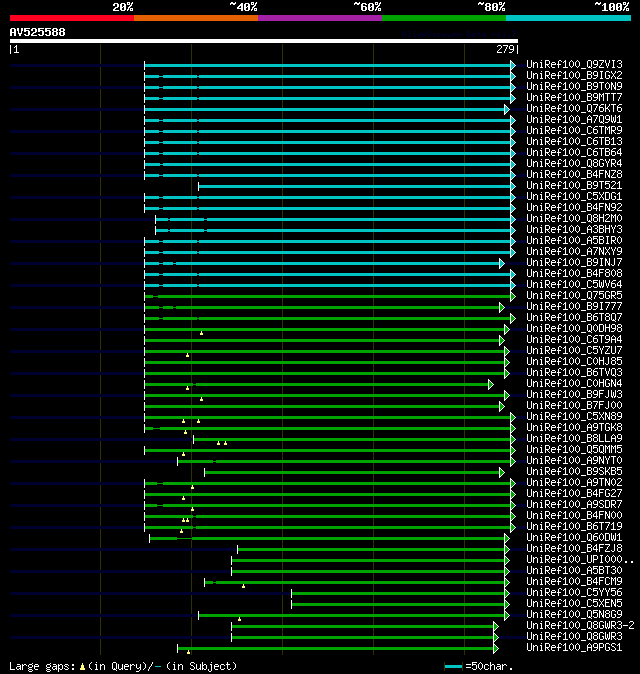Viewport: 640px width, 674px height.
Task: Click the UniRef100_Q75GR5 label
Action: 574,296
